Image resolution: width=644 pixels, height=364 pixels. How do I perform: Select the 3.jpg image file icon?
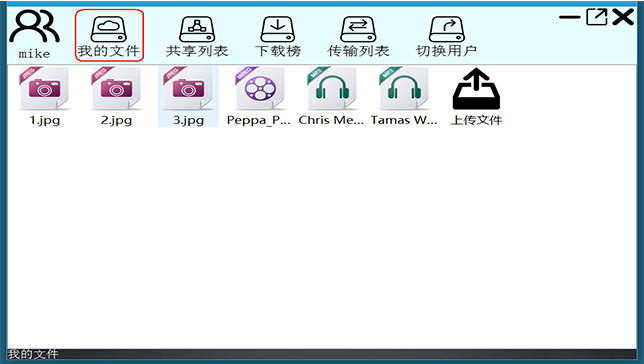(189, 89)
